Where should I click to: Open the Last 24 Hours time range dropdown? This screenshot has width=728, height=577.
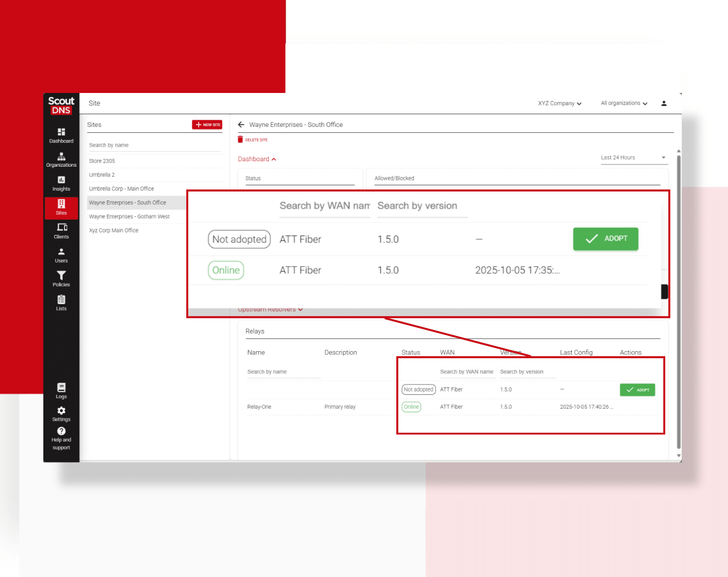634,157
